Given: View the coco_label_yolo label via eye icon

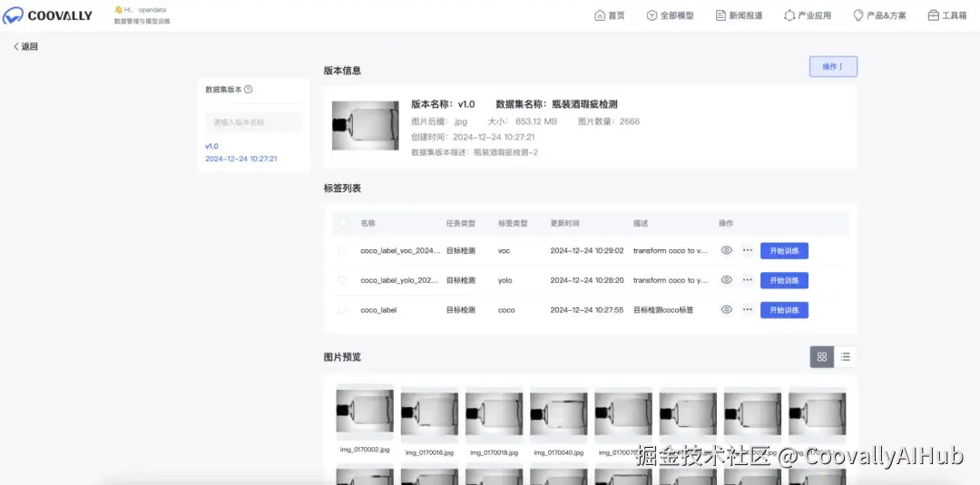Looking at the screenshot, I should click(x=726, y=280).
